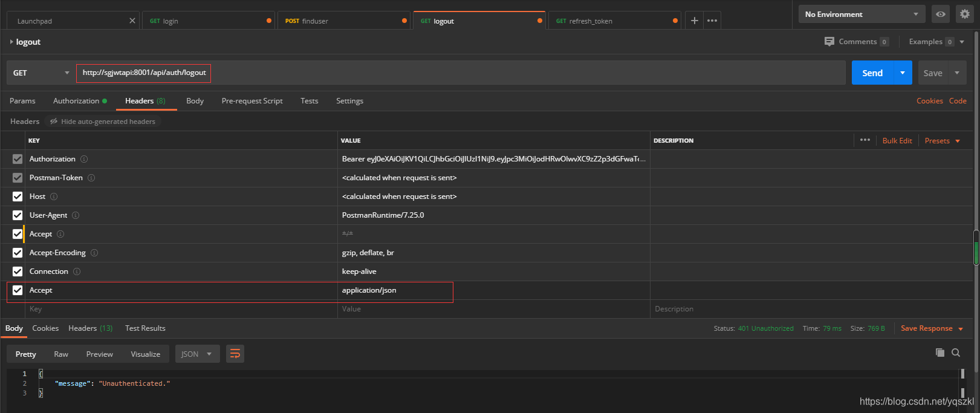980x413 pixels.
Task: Uncheck the Connection header checkbox
Action: (18, 272)
